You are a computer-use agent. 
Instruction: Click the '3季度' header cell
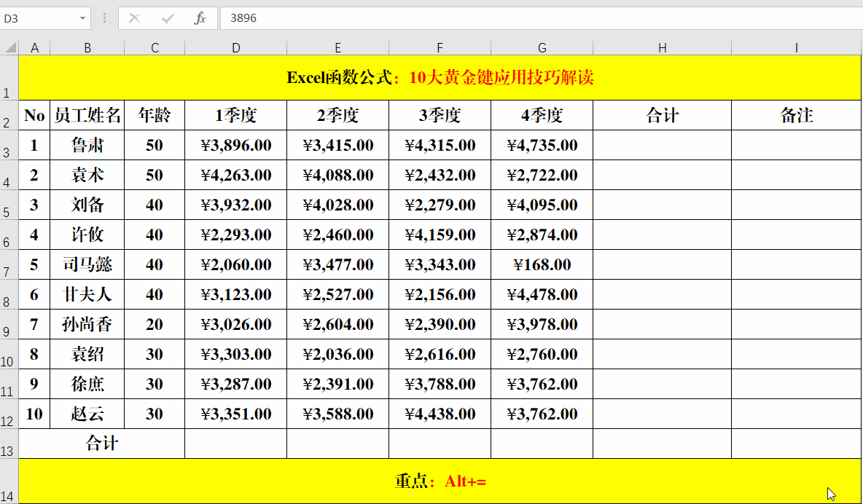pos(440,116)
